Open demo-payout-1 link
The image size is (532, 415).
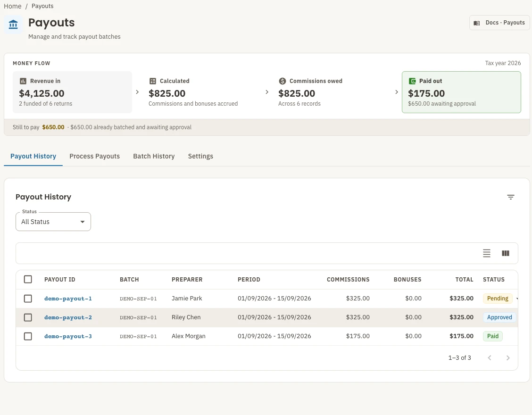tap(68, 299)
